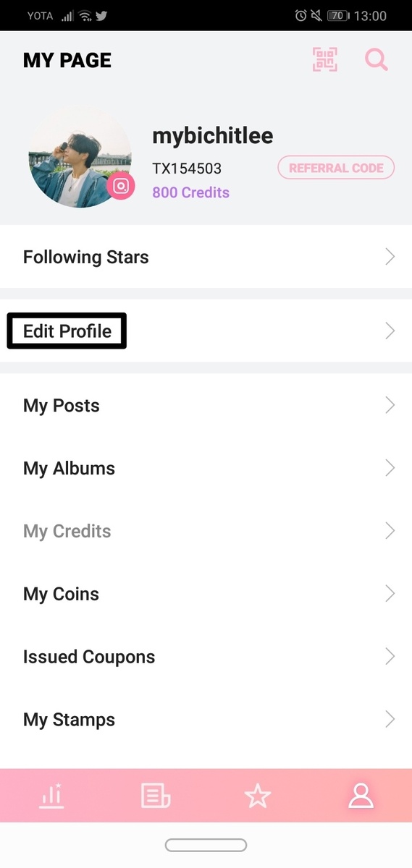Select the profile person tab icon
Viewport: 412px width, 868px height.
(x=361, y=796)
